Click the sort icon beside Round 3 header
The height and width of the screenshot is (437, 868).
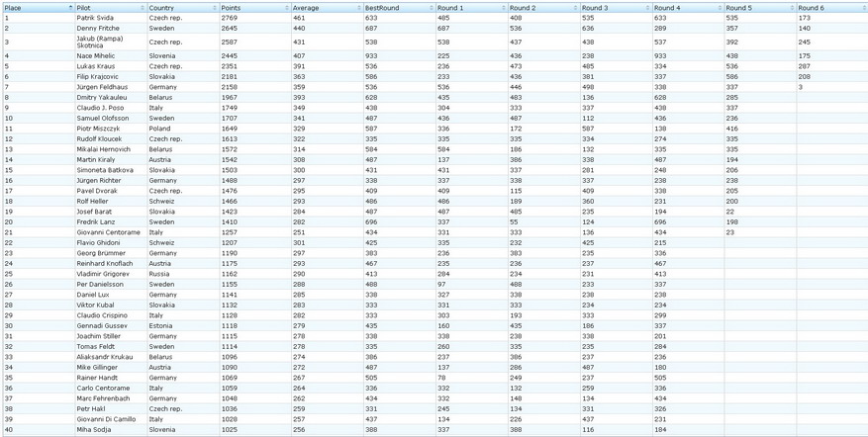(648, 8)
